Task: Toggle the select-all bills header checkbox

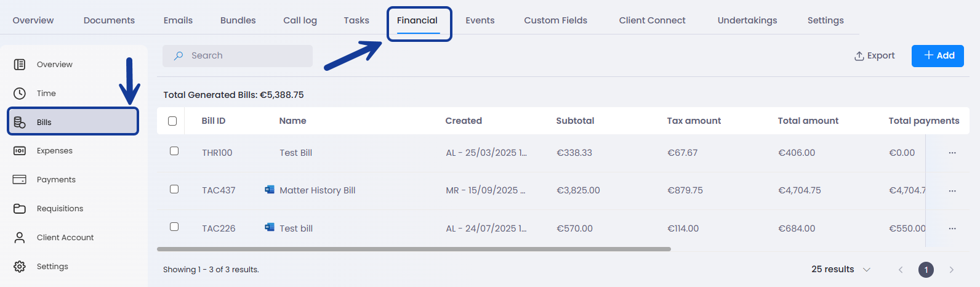Action: (172, 121)
